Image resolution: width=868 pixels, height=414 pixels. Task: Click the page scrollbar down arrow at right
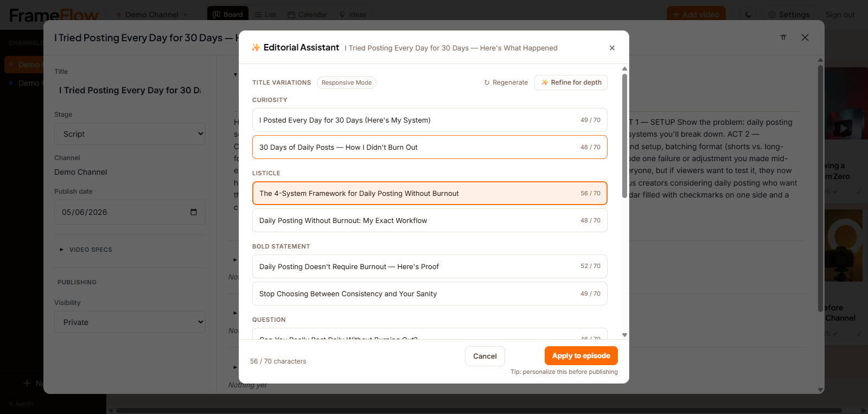coord(821,390)
